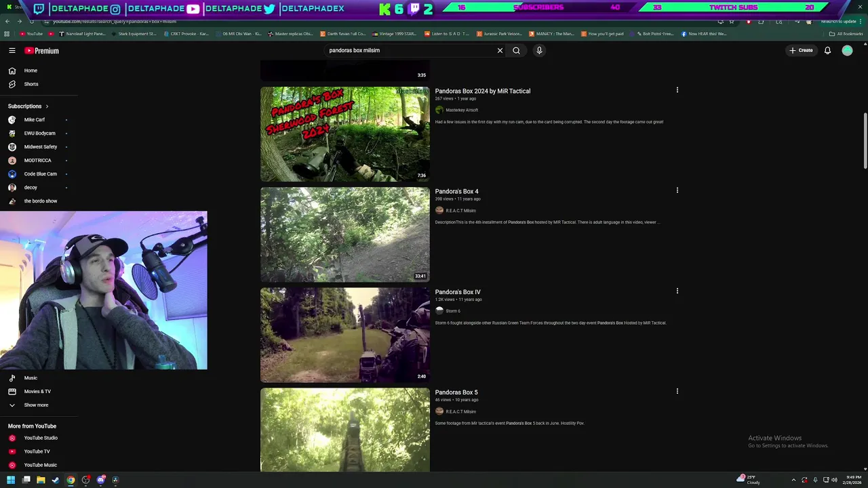Open the Jurassic Park Veloce bookmark
The width and height of the screenshot is (868, 488).
pos(499,34)
